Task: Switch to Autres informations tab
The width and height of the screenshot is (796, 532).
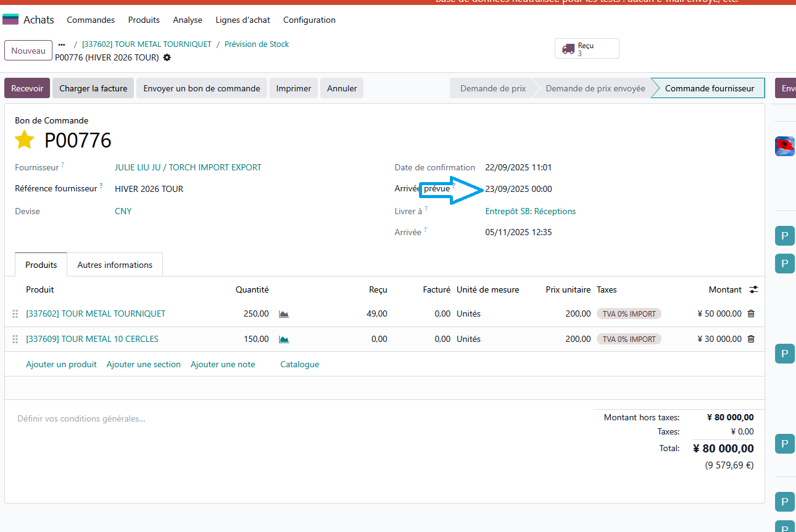Action: click(x=115, y=265)
